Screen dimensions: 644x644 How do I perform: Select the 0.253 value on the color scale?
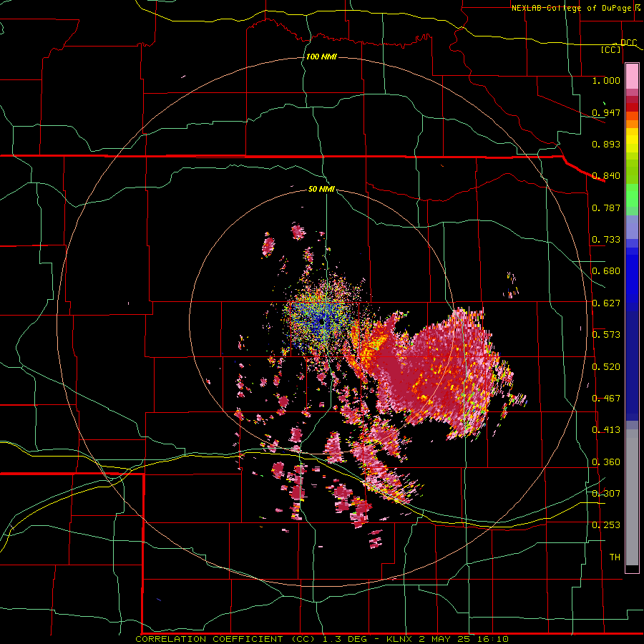click(x=606, y=525)
